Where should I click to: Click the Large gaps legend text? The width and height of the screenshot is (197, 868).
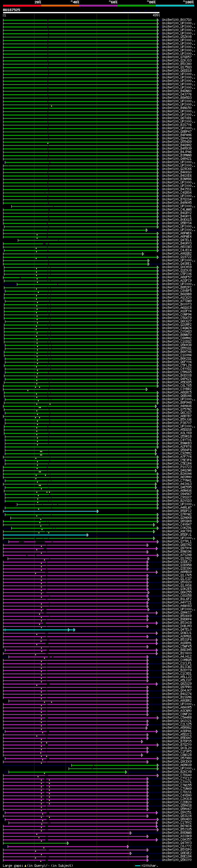[13, 865]
